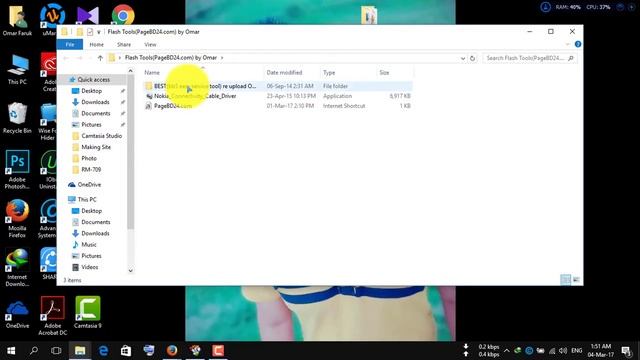
Task: Click the ENG language indicator
Action: click(x=577, y=351)
